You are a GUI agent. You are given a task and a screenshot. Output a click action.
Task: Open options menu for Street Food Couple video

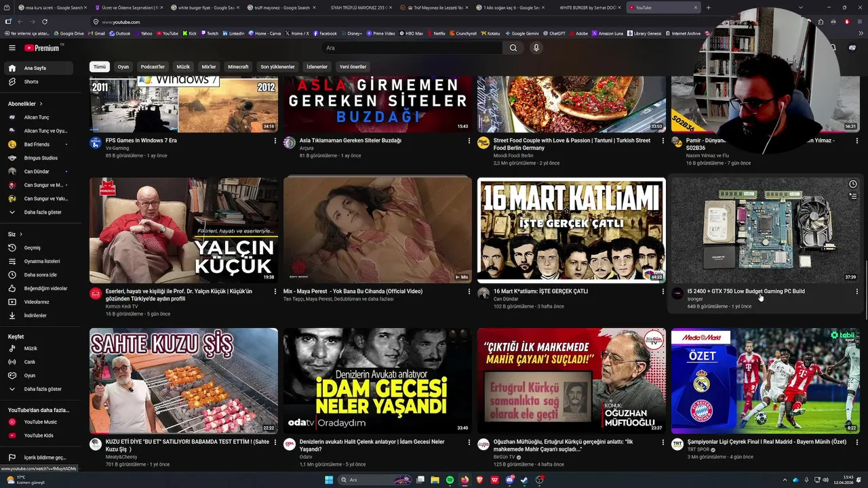663,141
